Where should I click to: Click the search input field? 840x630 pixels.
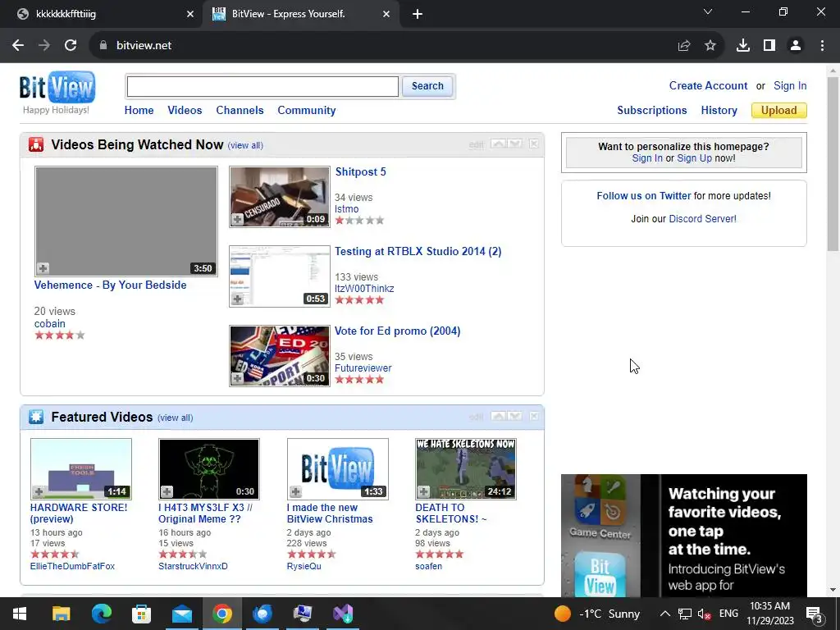262,86
